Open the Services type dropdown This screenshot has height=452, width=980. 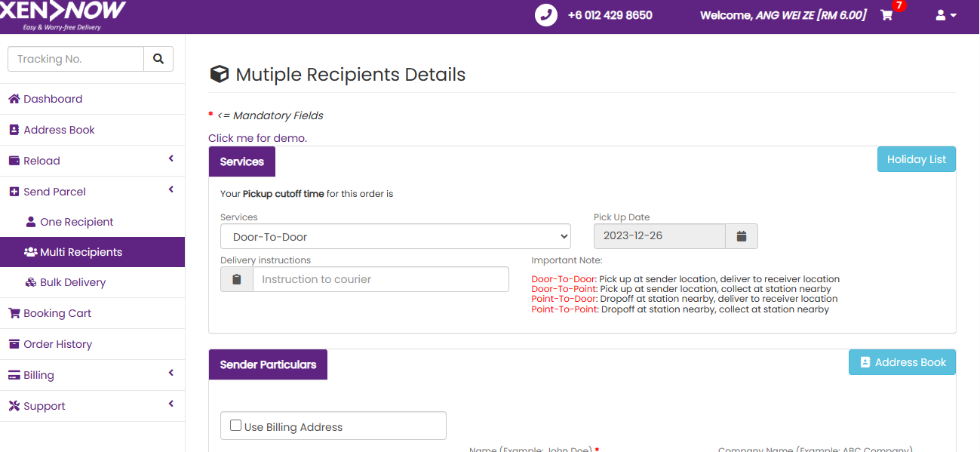pos(395,236)
